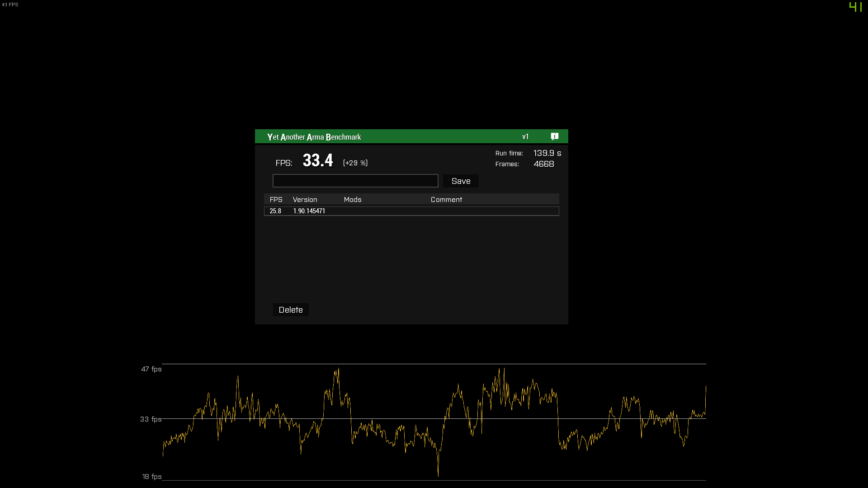Click the 139.9 s run time value
Image resolution: width=868 pixels, height=488 pixels.
[x=547, y=153]
